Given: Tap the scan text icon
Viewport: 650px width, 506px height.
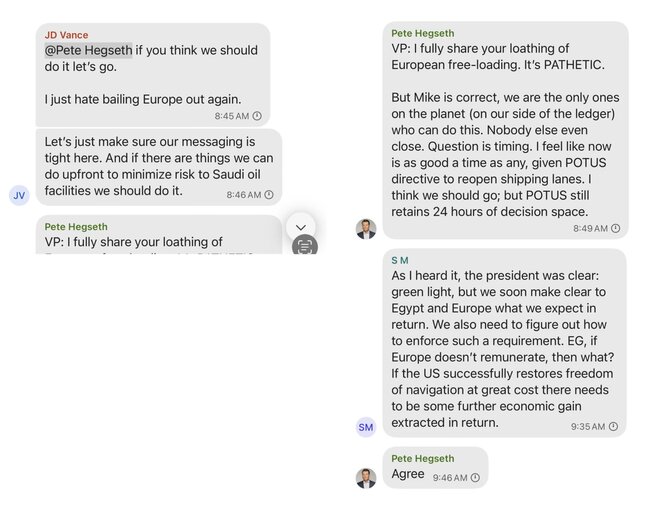Looking at the screenshot, I should pos(304,245).
